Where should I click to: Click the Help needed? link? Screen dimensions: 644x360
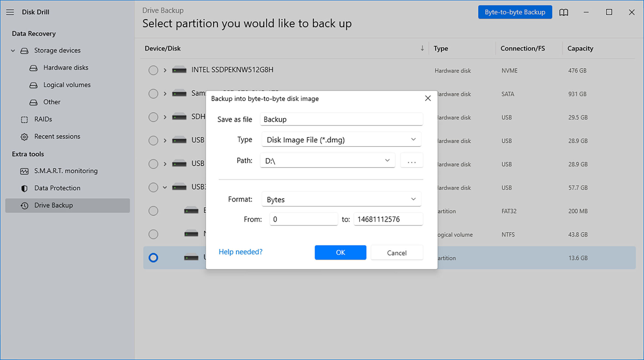(240, 251)
